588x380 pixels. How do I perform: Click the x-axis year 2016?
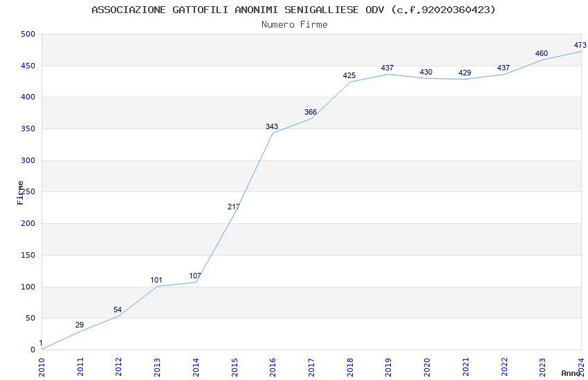pyautogui.click(x=273, y=367)
